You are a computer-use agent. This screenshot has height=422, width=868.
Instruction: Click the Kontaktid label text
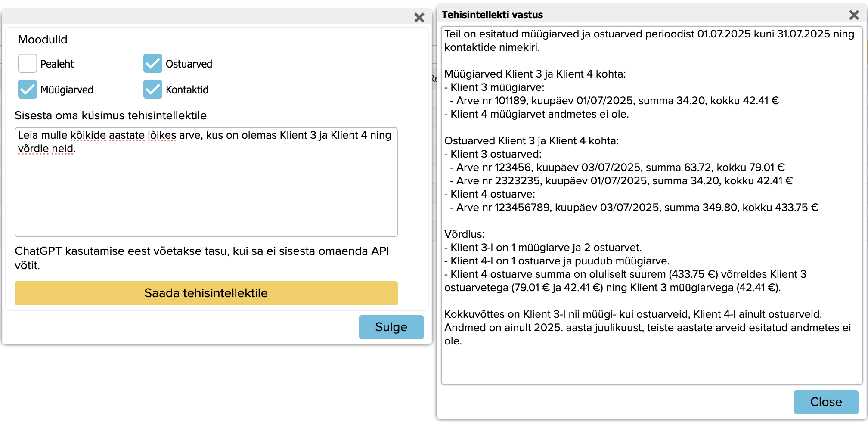[x=187, y=90]
